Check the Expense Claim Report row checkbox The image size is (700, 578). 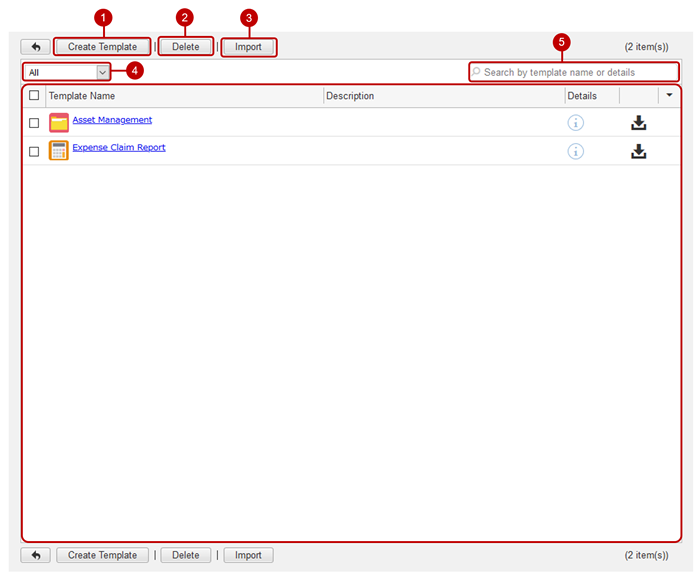34,152
